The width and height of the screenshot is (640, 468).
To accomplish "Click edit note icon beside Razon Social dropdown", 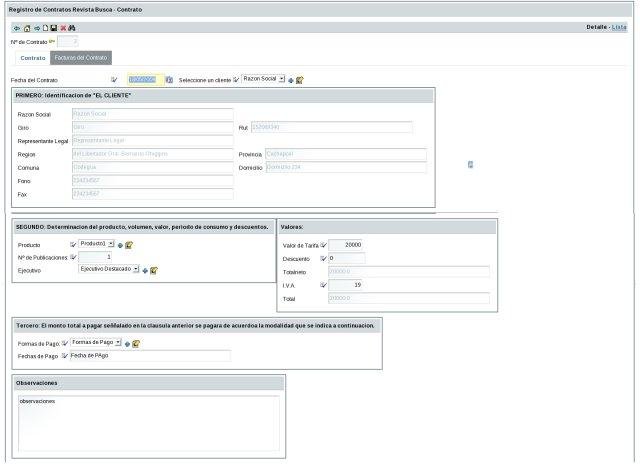I will [300, 80].
